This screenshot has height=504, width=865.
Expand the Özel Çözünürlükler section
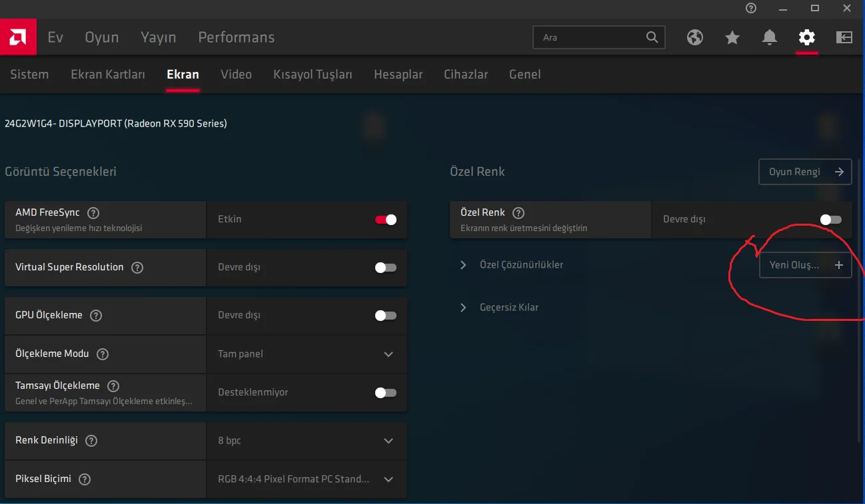pos(463,265)
